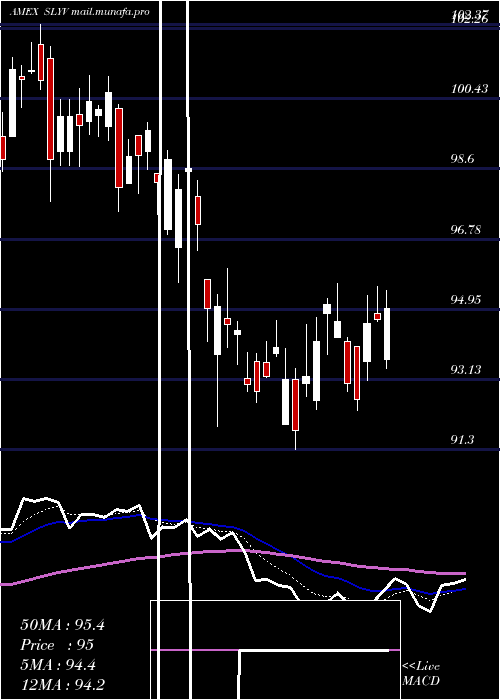Click the '12MA : 94.2' reading

[x=62, y=684]
